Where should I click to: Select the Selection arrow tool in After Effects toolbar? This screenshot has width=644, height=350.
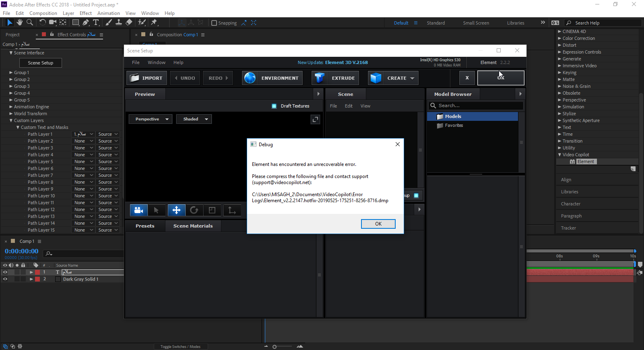pos(10,23)
